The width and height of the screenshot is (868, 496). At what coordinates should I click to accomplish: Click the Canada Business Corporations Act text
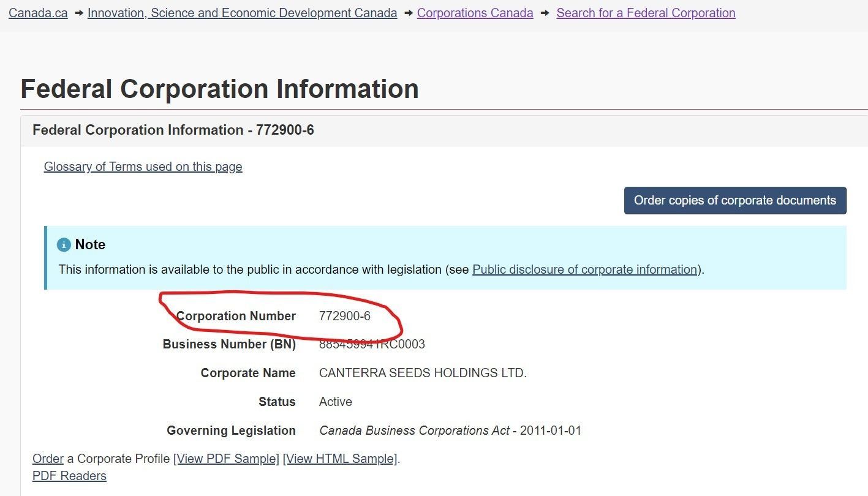[x=414, y=430]
